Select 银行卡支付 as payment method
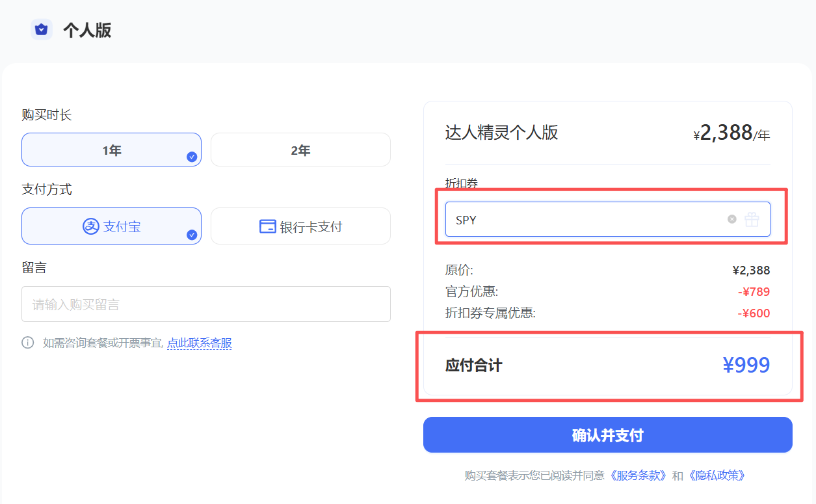 (300, 226)
